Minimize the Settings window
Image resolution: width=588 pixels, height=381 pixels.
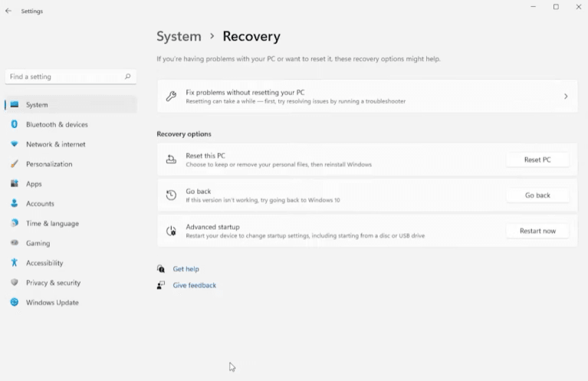pos(533,7)
